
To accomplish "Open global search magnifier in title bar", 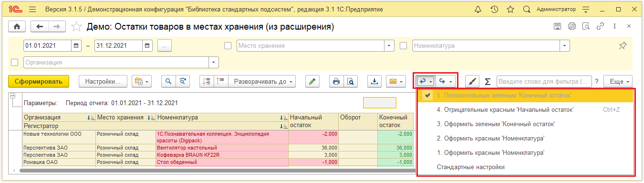I will pyautogui.click(x=527, y=9).
